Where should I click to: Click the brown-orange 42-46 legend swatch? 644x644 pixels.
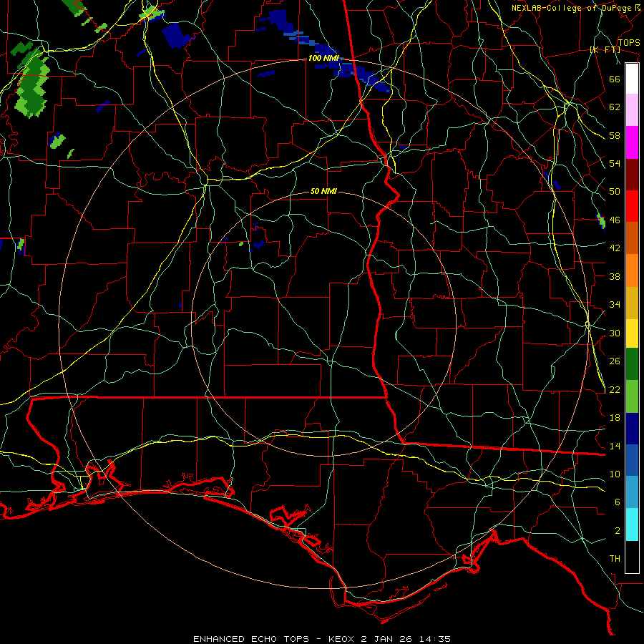coord(632,238)
